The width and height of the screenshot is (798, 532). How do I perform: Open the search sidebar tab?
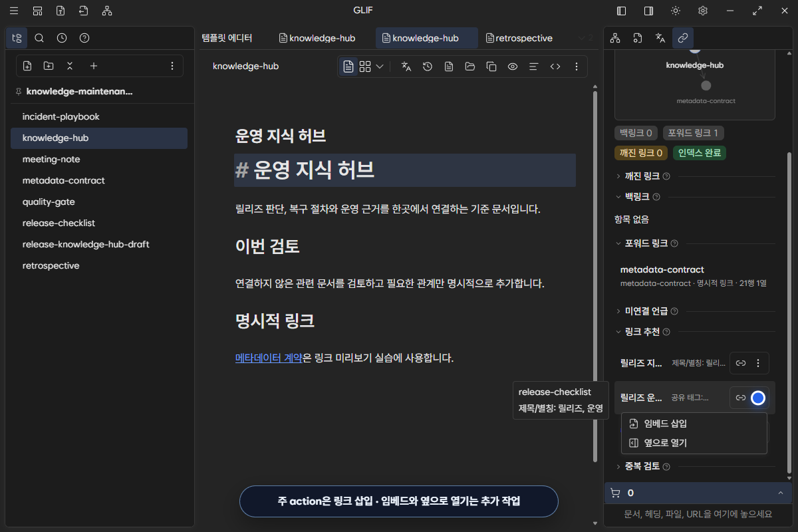[39, 38]
